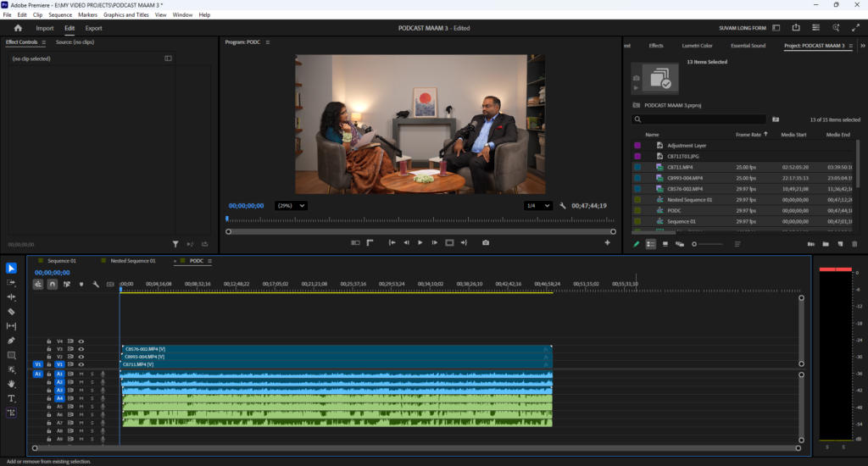Viewport: 868px width, 466px height.
Task: Toggle Linked Selection in timeline
Action: click(66, 284)
